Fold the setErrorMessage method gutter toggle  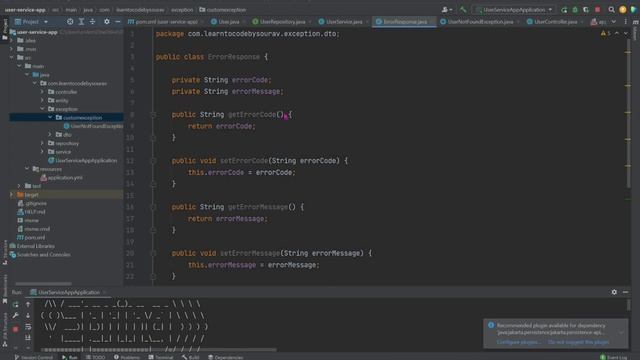point(153,253)
